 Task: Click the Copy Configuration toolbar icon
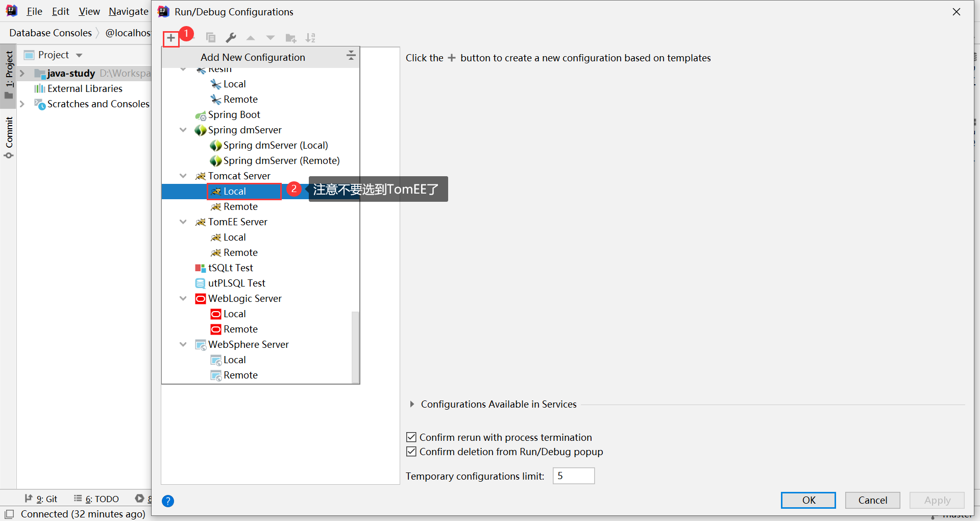pyautogui.click(x=211, y=38)
